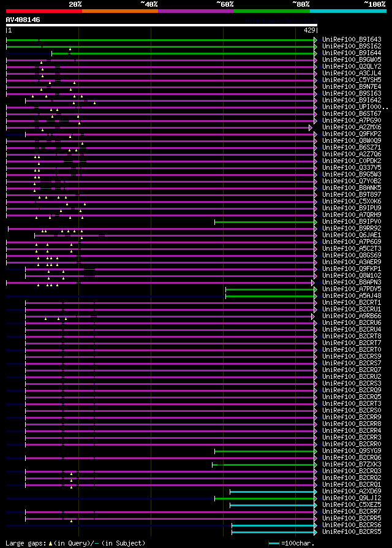Select the UniRef100_A5AJ48 label
Image resolution: width=392 pixels, height=548 pixels.
[352, 295]
